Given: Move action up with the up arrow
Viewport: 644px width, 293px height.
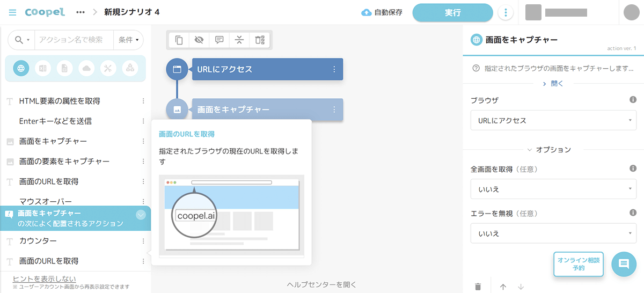Looking at the screenshot, I should pos(503,287).
